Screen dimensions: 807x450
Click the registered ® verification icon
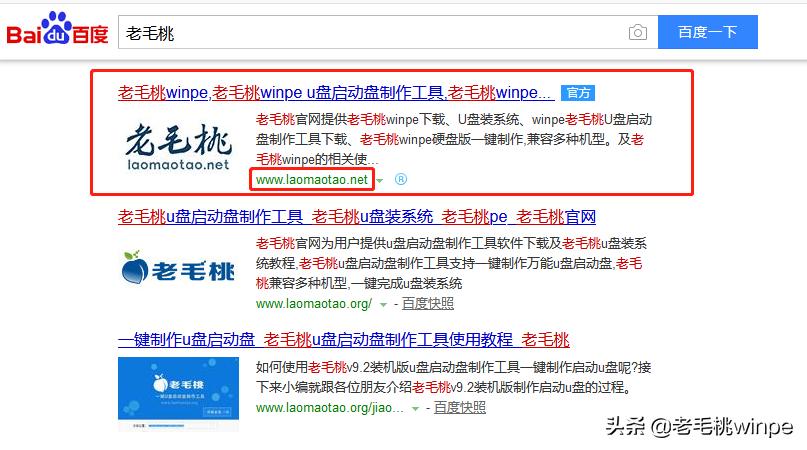click(401, 179)
